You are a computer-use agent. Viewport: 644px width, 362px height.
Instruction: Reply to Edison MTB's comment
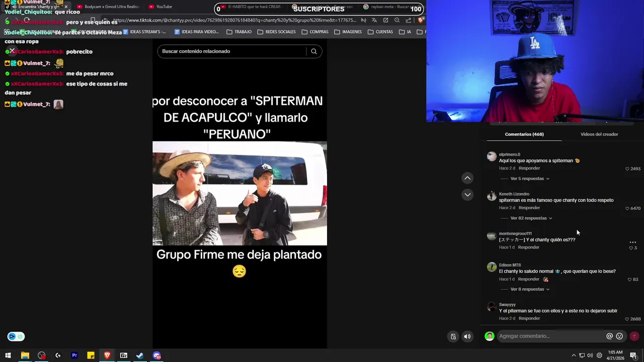click(x=528, y=279)
